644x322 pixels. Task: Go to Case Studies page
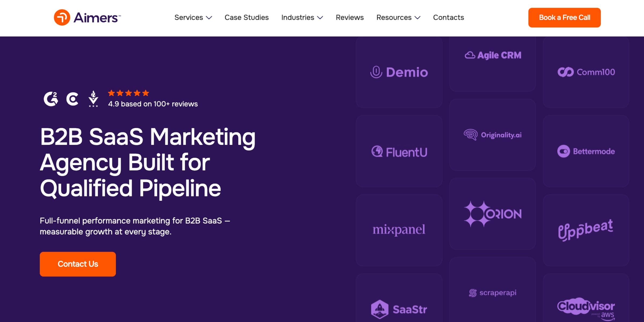(x=247, y=17)
